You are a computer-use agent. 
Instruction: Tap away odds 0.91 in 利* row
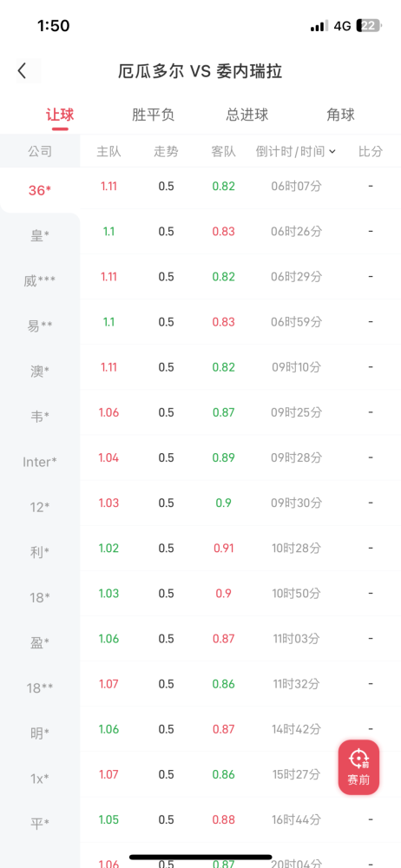(224, 548)
